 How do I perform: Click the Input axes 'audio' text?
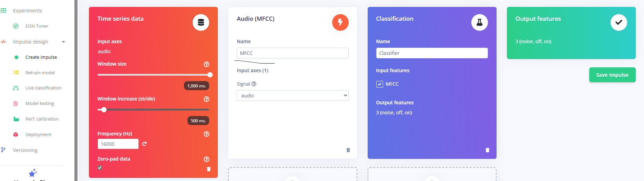[x=104, y=51]
